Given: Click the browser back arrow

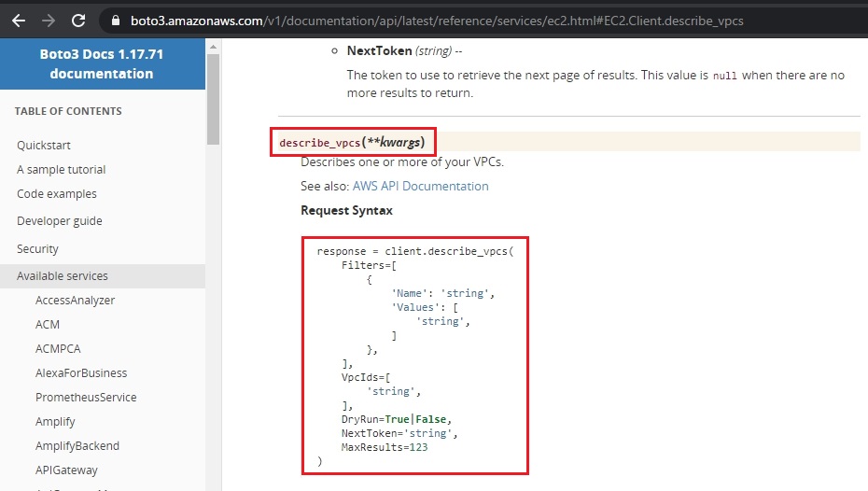Looking at the screenshot, I should click(19, 21).
